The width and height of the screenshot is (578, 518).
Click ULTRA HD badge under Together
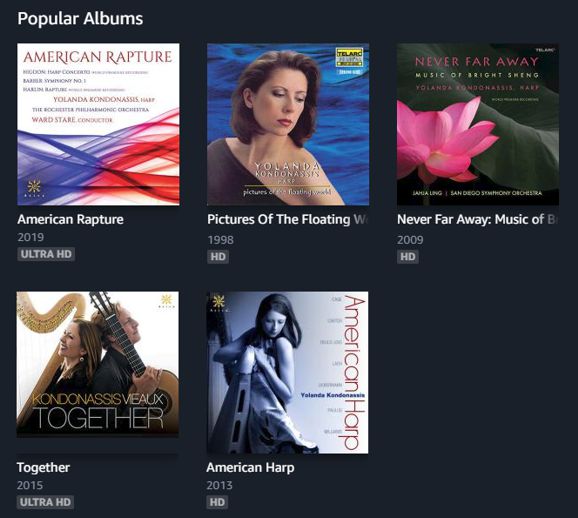(45, 502)
